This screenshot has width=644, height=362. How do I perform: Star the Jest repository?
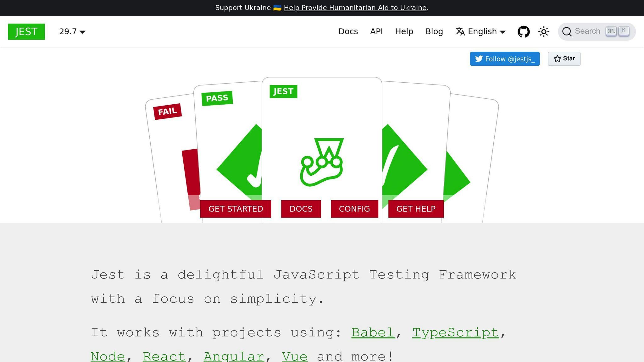[x=564, y=59]
